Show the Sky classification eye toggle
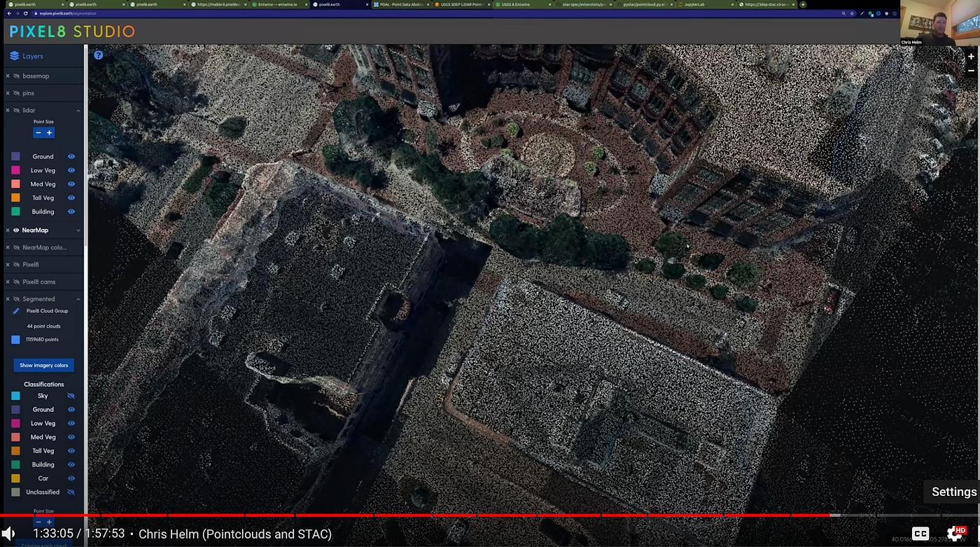The width and height of the screenshot is (980, 547). (71, 396)
